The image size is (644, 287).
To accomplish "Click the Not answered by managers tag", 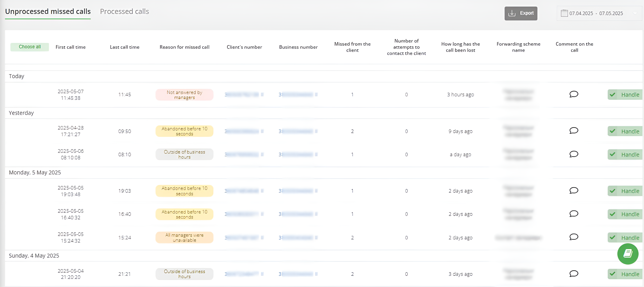I will point(184,95).
